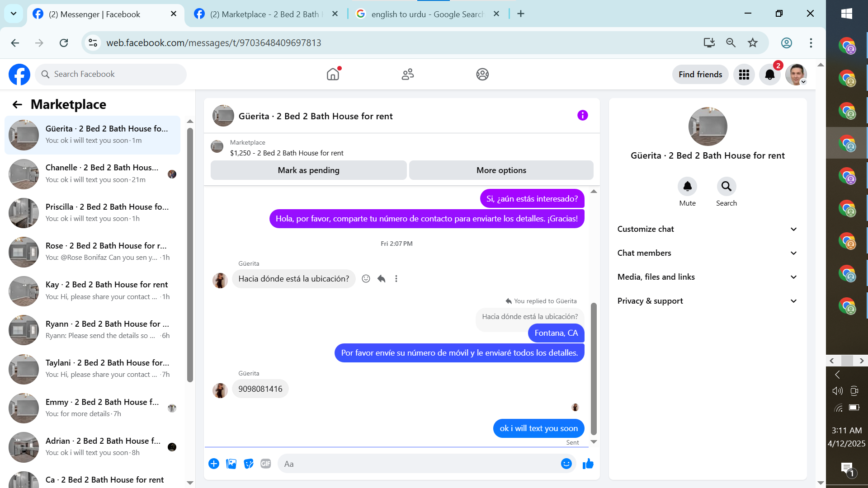
Task: Send a thumbs-up like
Action: (x=588, y=464)
